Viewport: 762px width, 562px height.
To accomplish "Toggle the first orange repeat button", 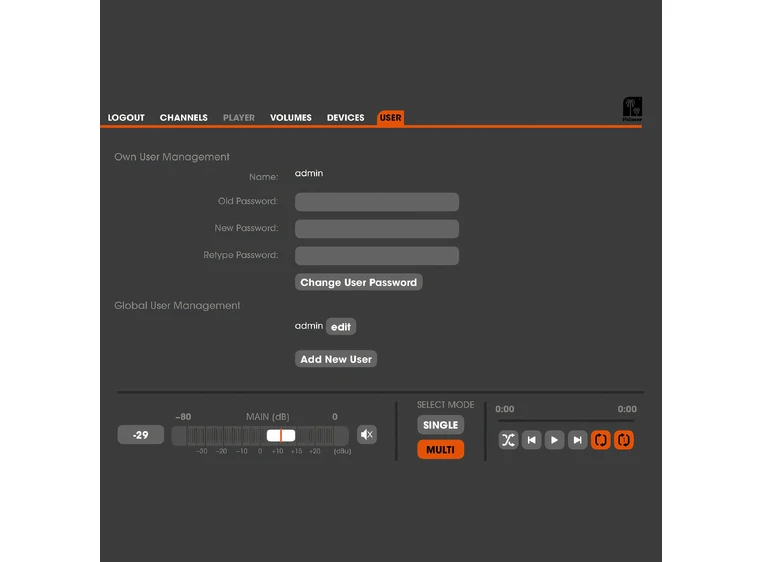I will point(601,440).
